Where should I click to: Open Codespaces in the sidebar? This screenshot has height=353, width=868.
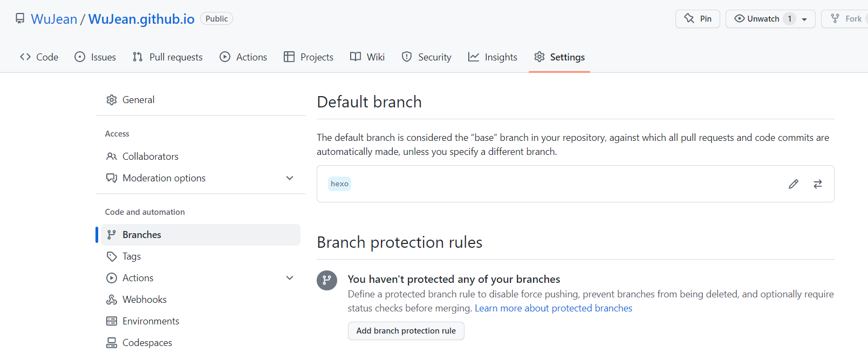pyautogui.click(x=201, y=343)
